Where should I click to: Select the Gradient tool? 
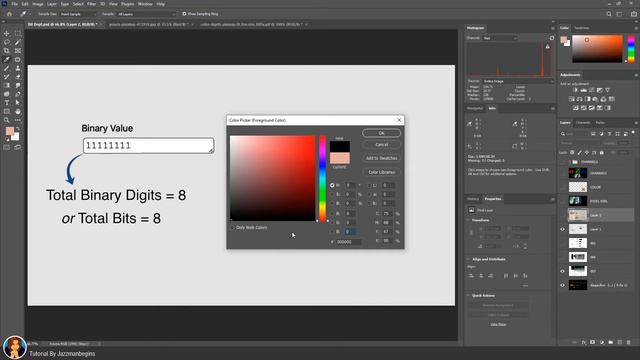pos(7,85)
